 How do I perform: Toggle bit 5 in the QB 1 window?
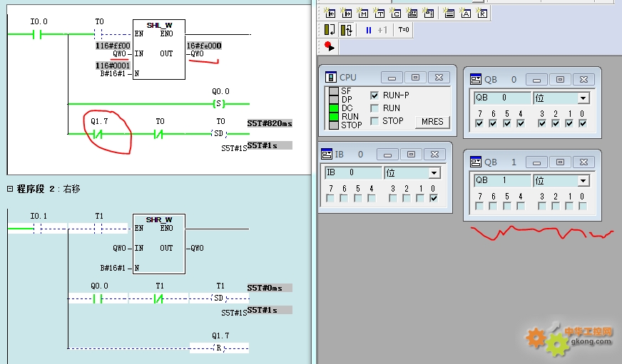pyautogui.click(x=507, y=206)
